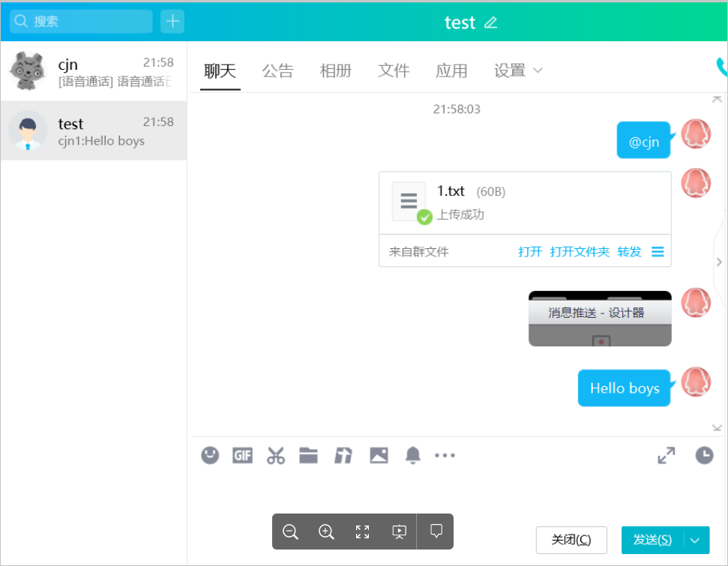Image resolution: width=728 pixels, height=566 pixels.
Task: Open the 1.txt file options menu
Action: tap(658, 252)
